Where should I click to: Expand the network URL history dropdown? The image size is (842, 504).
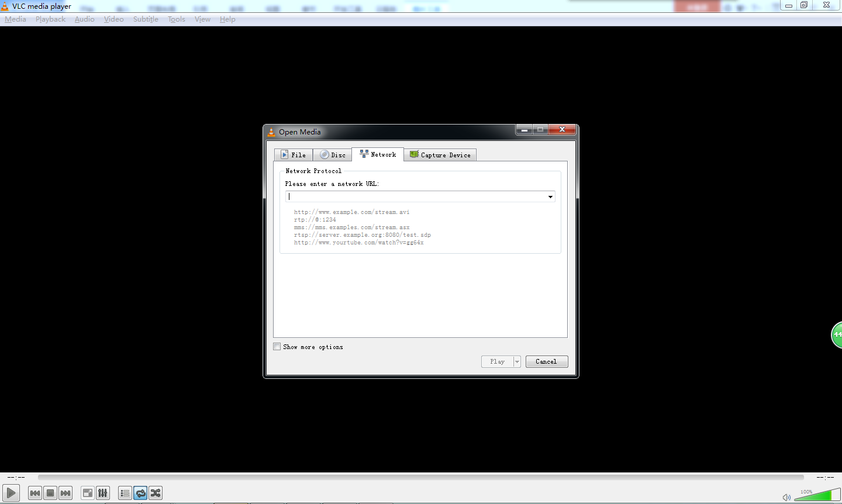[550, 196]
